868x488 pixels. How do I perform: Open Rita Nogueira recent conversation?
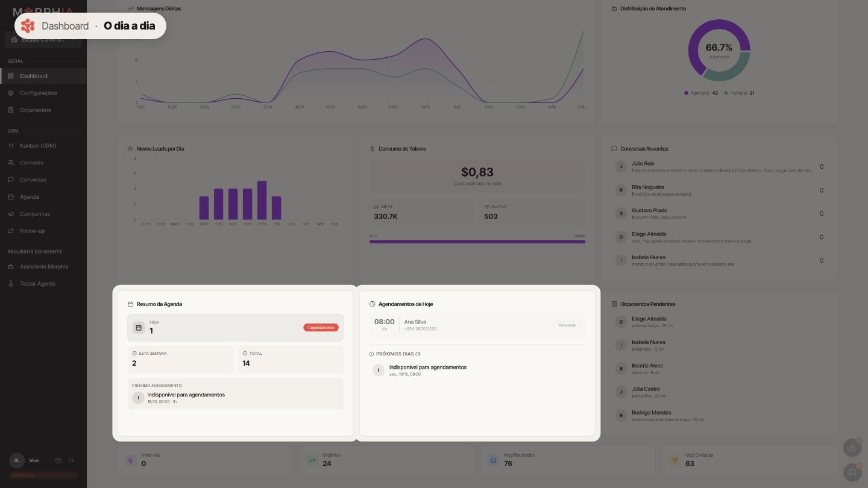point(719,190)
